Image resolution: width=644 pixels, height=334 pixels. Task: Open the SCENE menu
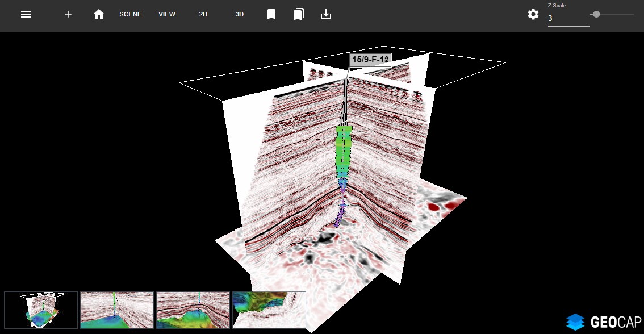click(130, 14)
